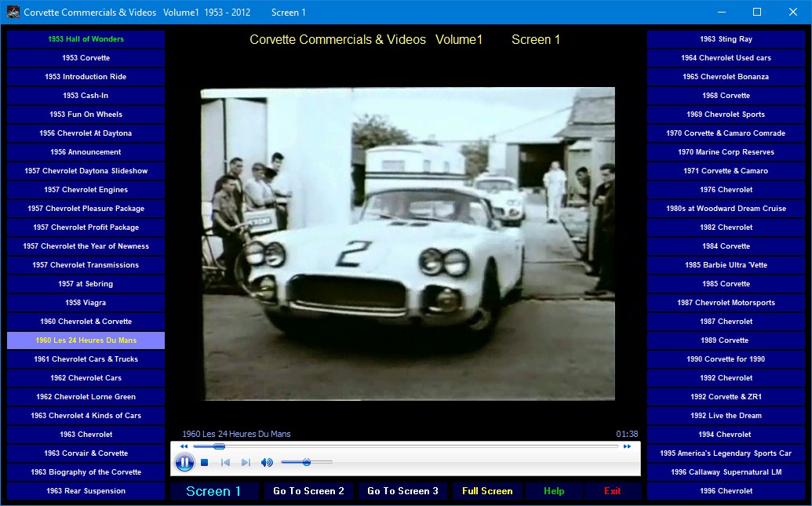The width and height of the screenshot is (812, 506).
Task: Select 1963 Chevrolet 4 Kinds of Cars
Action: (86, 415)
